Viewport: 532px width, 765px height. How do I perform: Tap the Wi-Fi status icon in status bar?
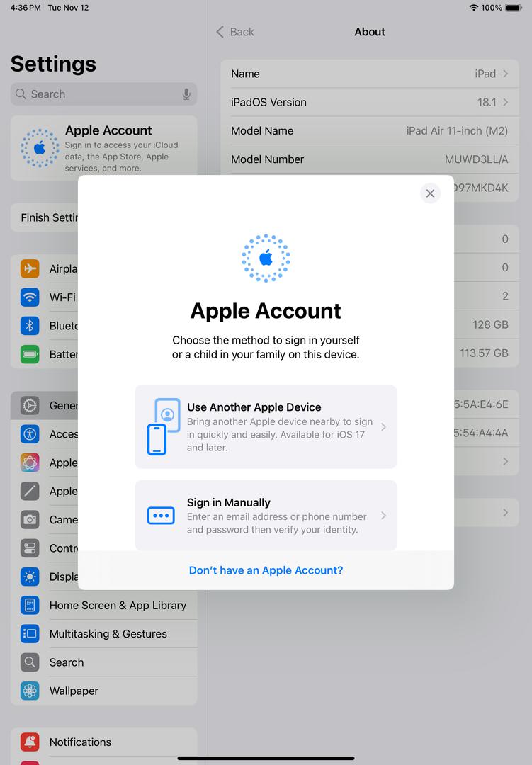pos(473,8)
